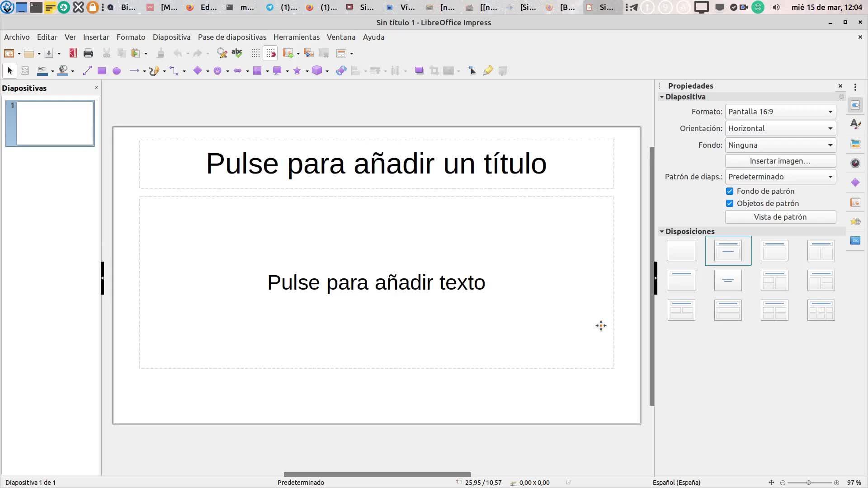Open the Insertar menu
The height and width of the screenshot is (488, 868).
pos(96,37)
